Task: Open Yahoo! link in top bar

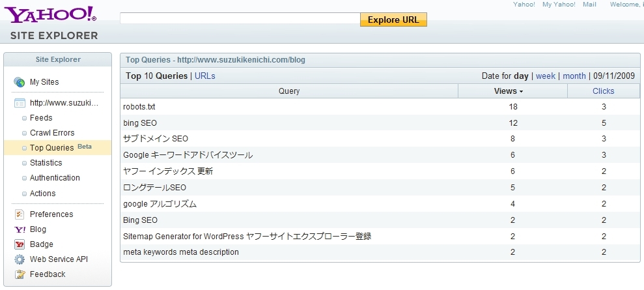Action: (x=524, y=5)
